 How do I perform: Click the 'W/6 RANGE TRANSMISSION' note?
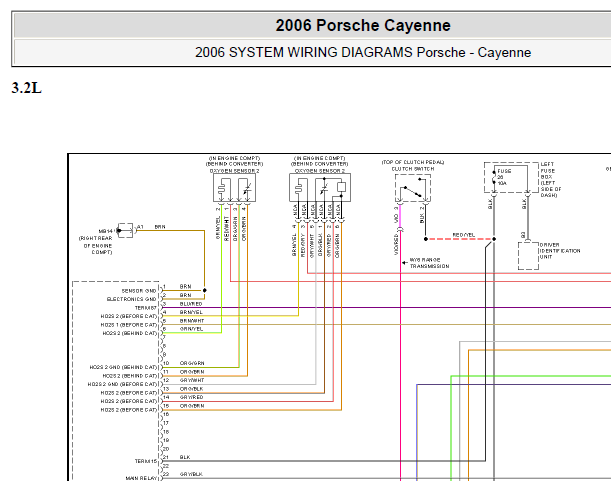[429, 263]
